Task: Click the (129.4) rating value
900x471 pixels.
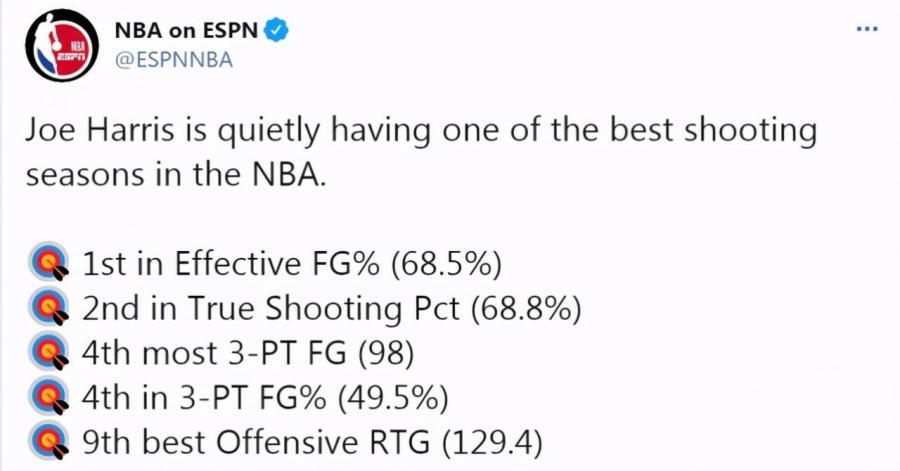Action: (x=492, y=443)
